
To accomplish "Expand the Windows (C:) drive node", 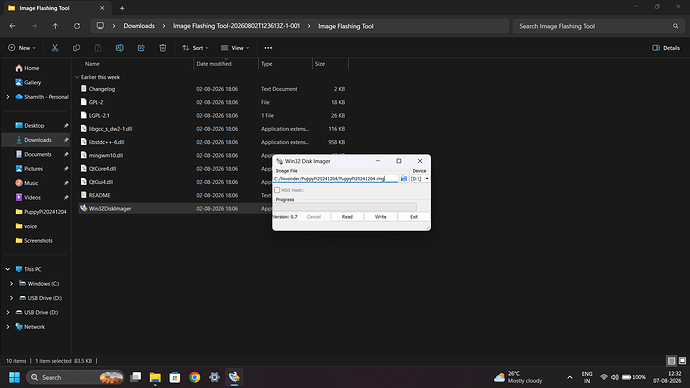I will [11, 284].
